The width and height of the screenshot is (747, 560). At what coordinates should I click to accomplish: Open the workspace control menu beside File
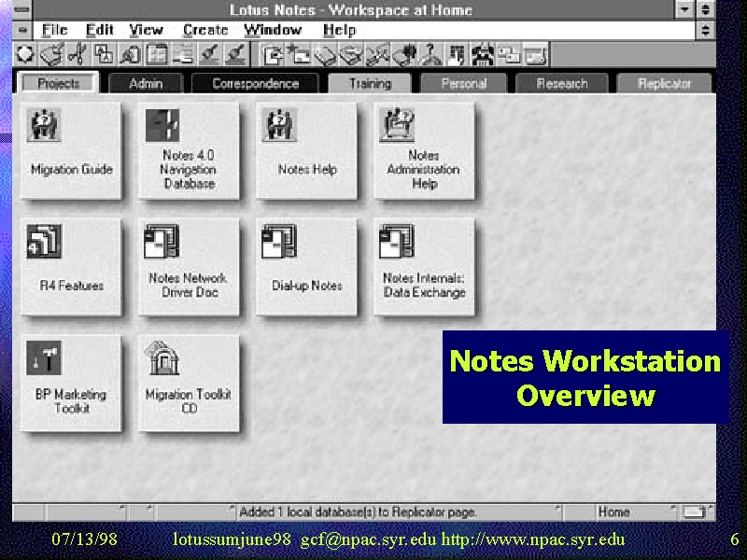22,30
